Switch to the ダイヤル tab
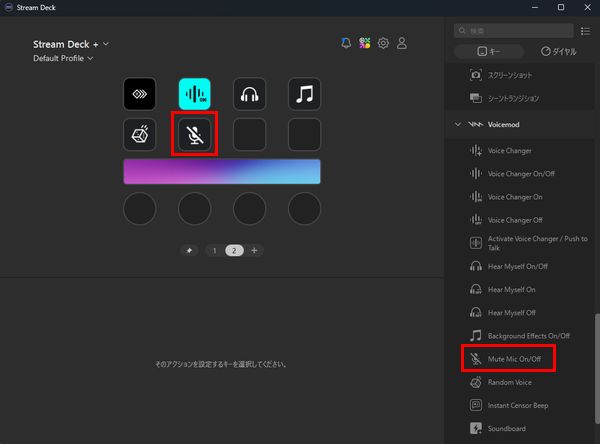The height and width of the screenshot is (444, 600). point(559,51)
